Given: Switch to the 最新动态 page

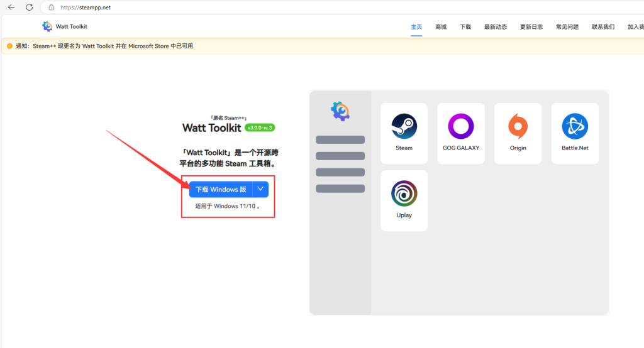Looking at the screenshot, I should [496, 27].
